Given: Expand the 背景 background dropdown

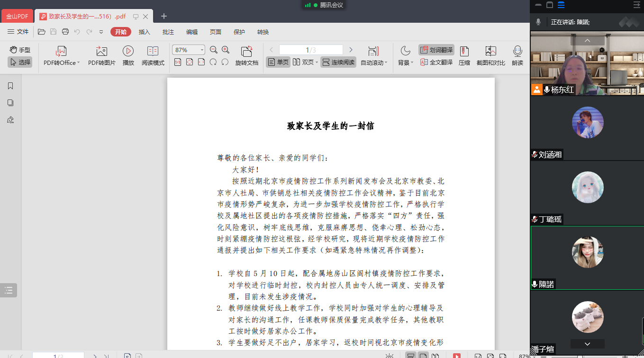Looking at the screenshot, I should coord(412,63).
